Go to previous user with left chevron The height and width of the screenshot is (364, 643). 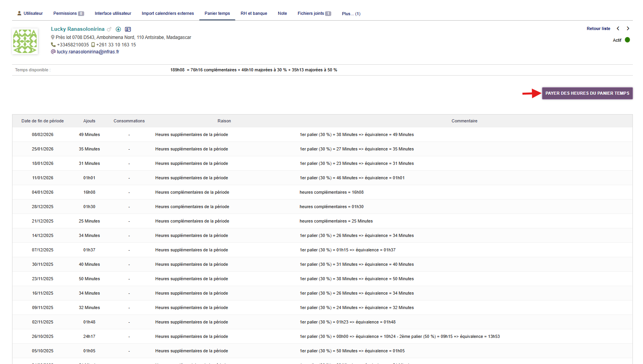click(x=618, y=28)
